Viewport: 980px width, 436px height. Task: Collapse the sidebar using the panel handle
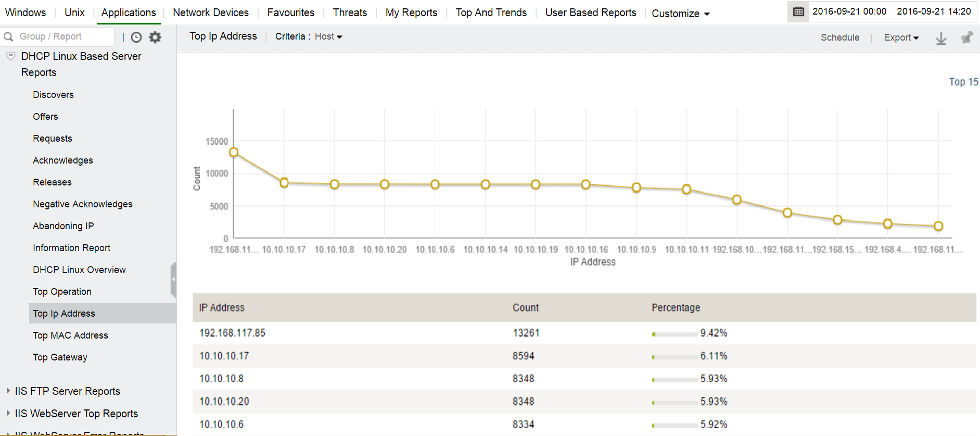(173, 280)
